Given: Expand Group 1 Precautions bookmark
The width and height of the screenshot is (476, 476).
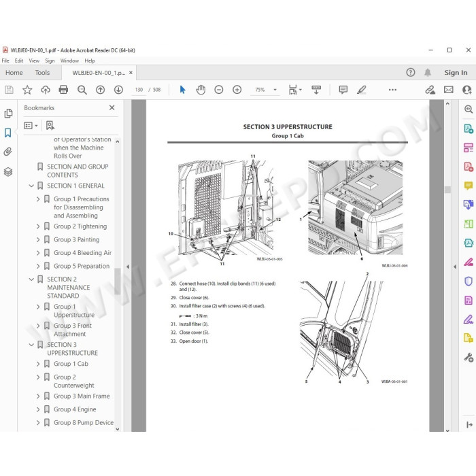Looking at the screenshot, I should (x=38, y=199).
